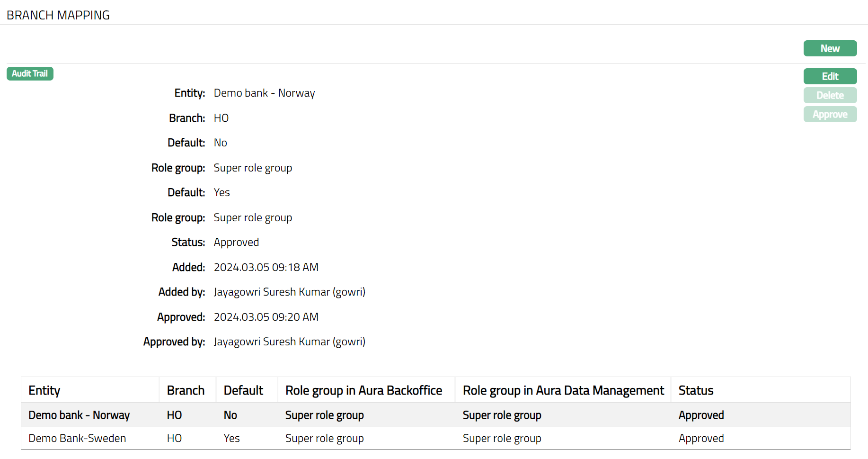The height and width of the screenshot is (459, 868).
Task: Click Sweden row's Aura Backoffice role group cell
Action: [324, 438]
